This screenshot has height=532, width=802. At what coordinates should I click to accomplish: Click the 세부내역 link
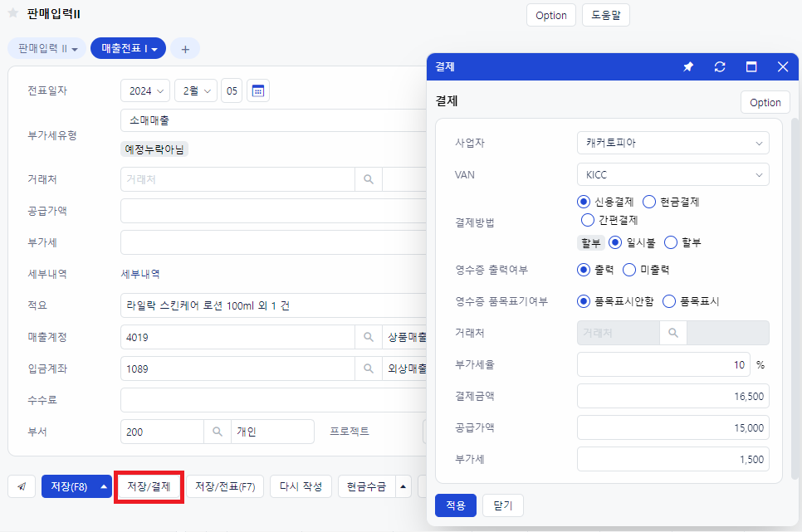(x=140, y=274)
